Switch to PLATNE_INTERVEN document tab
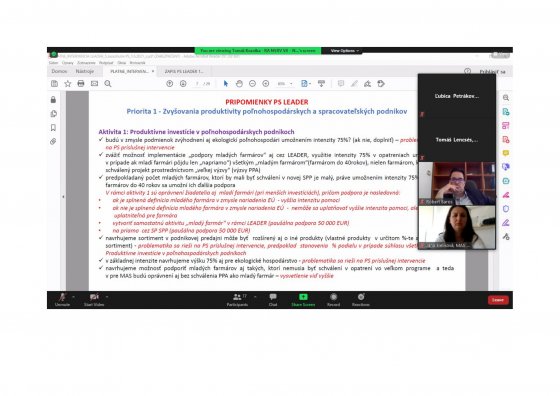Screen dimensions: 560x396 tap(129, 71)
